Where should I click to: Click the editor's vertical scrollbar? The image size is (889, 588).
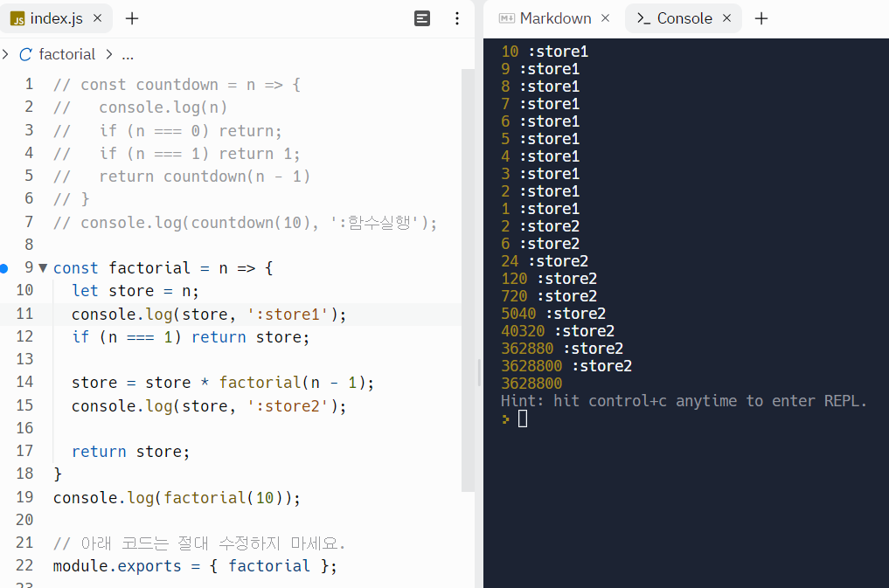pos(478,373)
